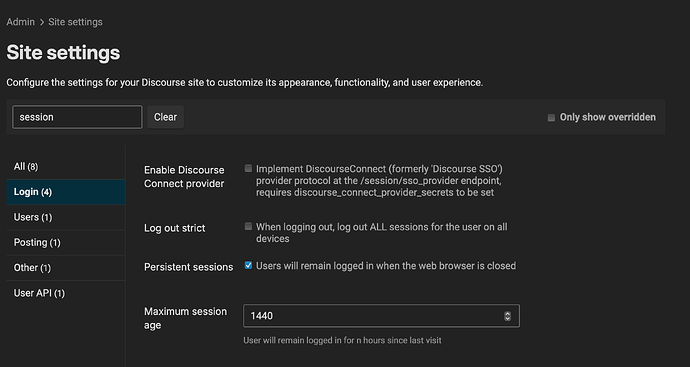Click 'Users will remain logged in when browser closed' text
690x367 pixels.
pos(386,266)
